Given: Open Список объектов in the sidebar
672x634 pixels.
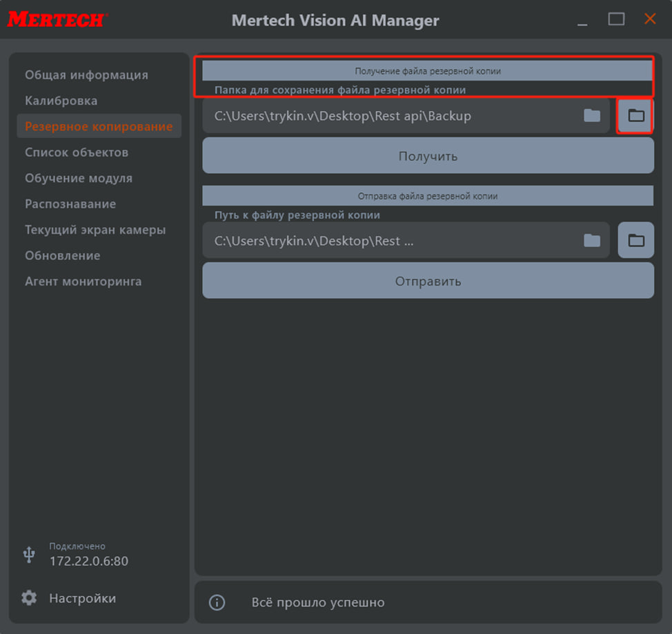Looking at the screenshot, I should click(77, 152).
